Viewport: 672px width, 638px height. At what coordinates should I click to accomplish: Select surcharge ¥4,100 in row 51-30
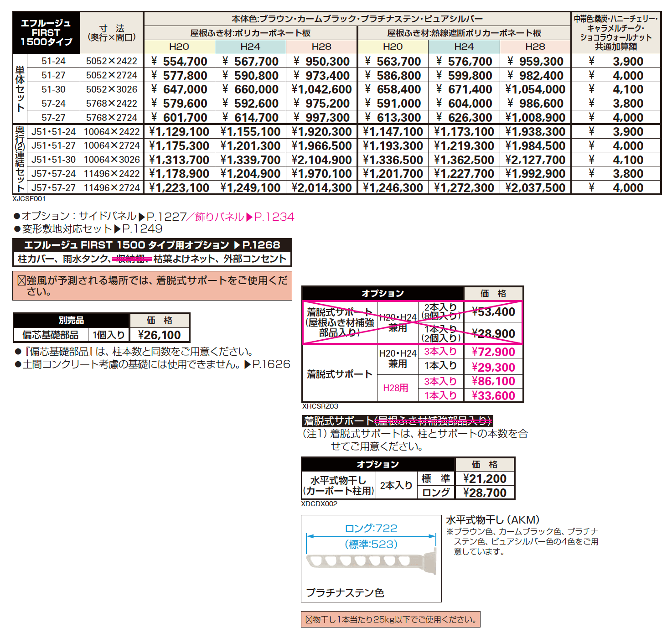pos(616,89)
